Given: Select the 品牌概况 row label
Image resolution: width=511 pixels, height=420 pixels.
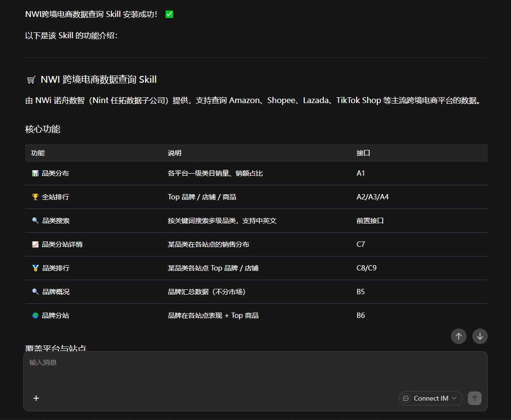Looking at the screenshot, I should [x=56, y=292].
